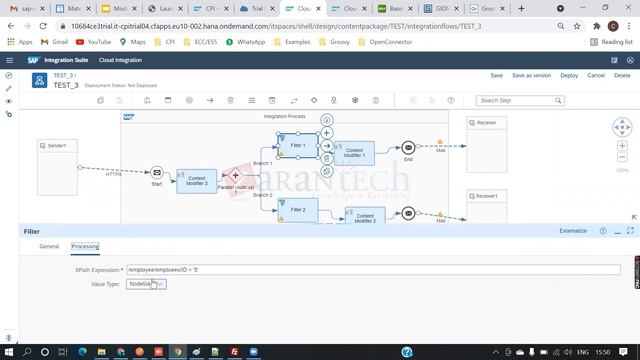This screenshot has width=640, height=360.
Task: Reload the page in Chrome
Action: [x=43, y=26]
